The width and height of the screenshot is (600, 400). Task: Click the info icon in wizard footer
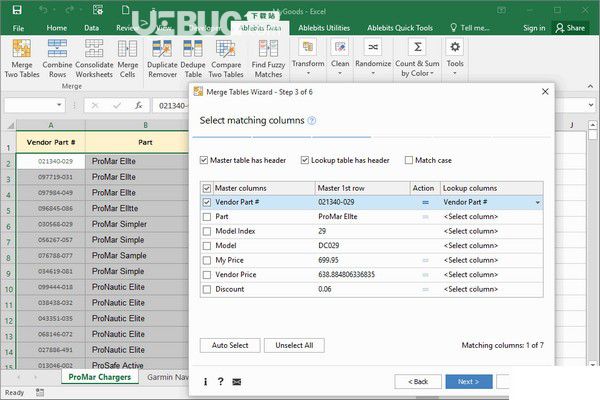click(x=205, y=382)
